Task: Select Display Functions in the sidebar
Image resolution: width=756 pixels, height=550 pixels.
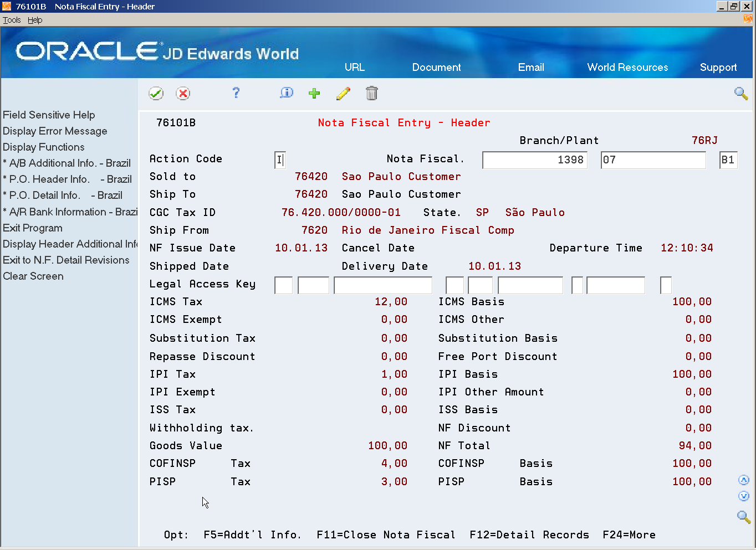Action: pyautogui.click(x=44, y=147)
